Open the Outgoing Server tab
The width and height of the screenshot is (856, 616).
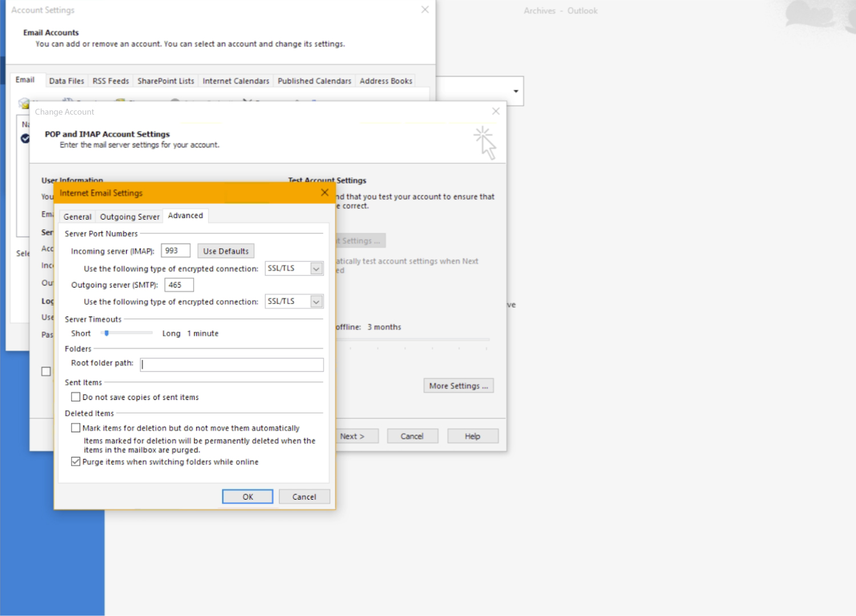(x=130, y=217)
